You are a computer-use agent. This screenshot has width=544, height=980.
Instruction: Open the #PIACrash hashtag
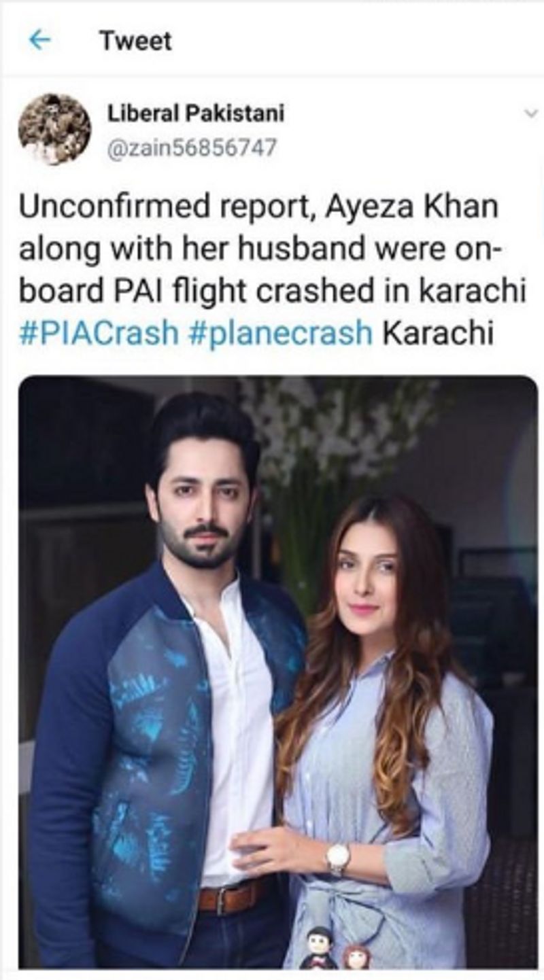[x=99, y=334]
